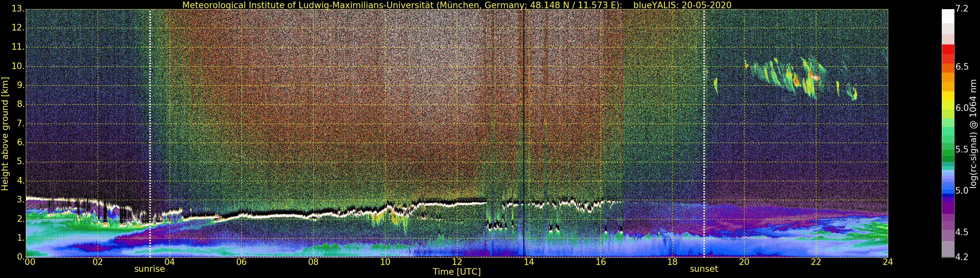Screen dimensions: 980x278
Task: Click the '4.5' colorbar value
Action: click(x=962, y=232)
